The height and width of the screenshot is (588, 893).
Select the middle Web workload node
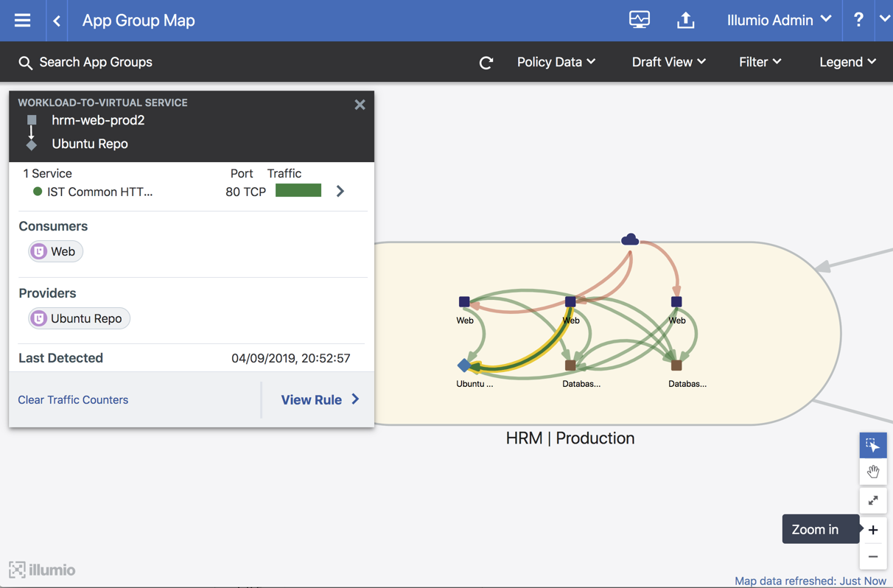pyautogui.click(x=570, y=301)
